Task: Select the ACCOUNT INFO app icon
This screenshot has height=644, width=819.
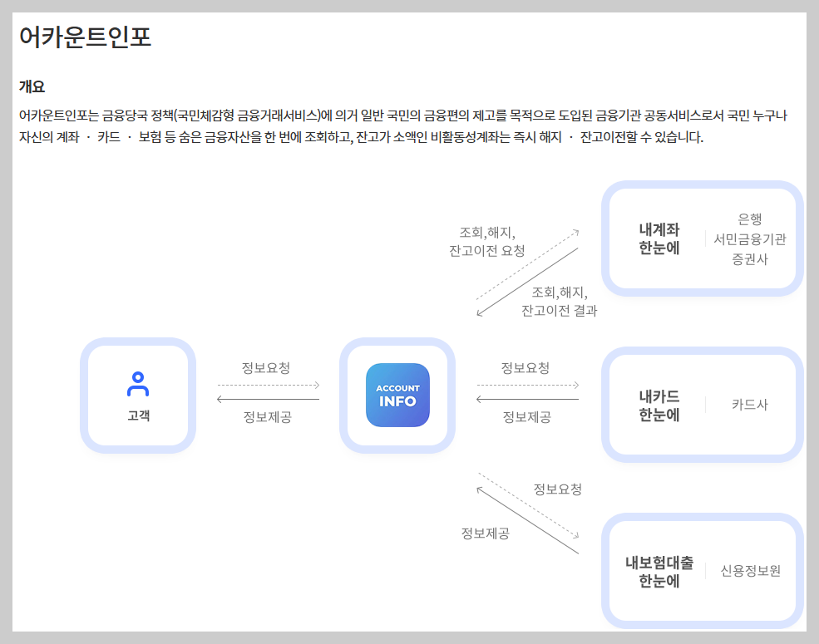Action: point(397,396)
